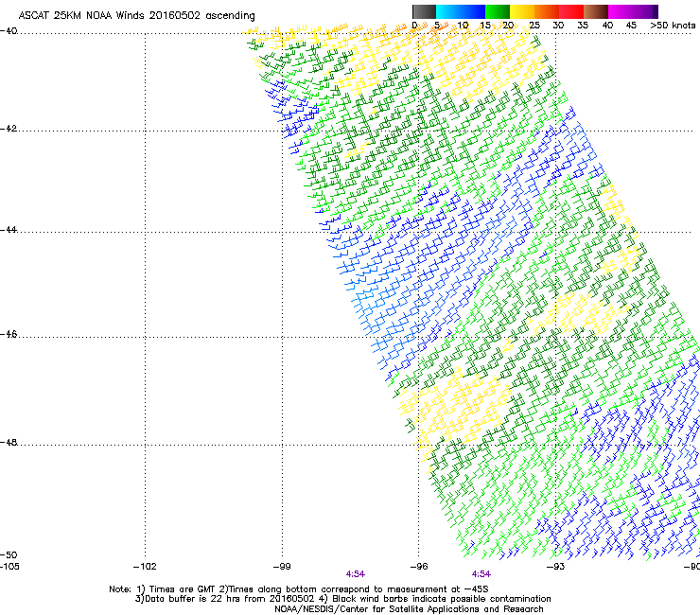The height and width of the screenshot is (615, 700).
Task: Click the -48 latitude axis label
Action: [9, 443]
